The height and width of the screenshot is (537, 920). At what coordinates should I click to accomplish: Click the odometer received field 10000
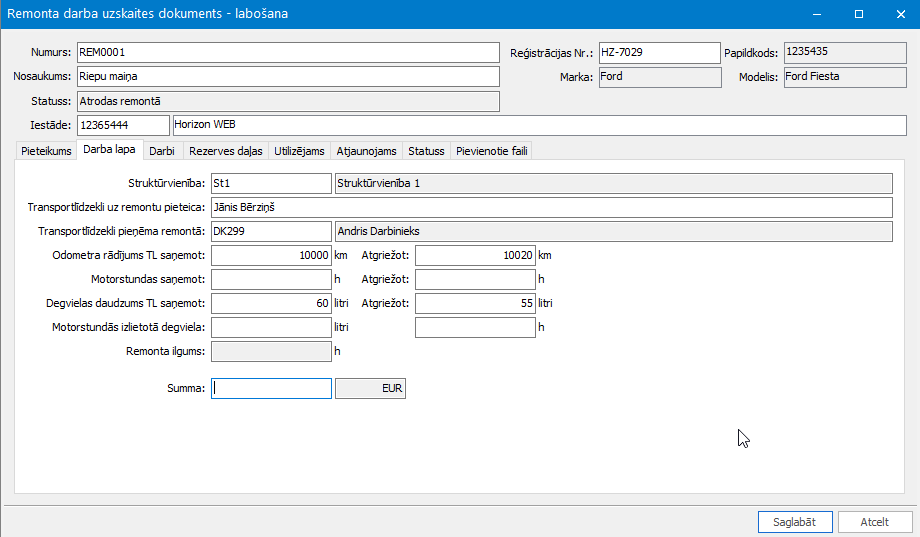(271, 255)
